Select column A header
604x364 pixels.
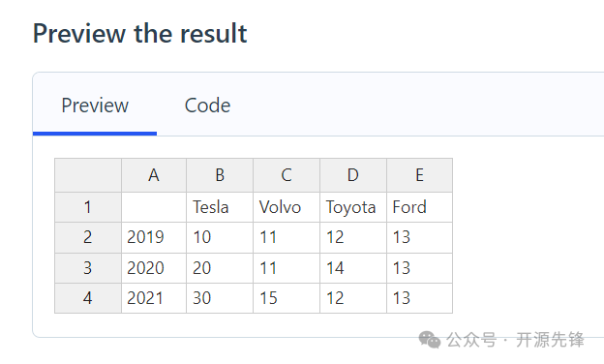(x=154, y=175)
